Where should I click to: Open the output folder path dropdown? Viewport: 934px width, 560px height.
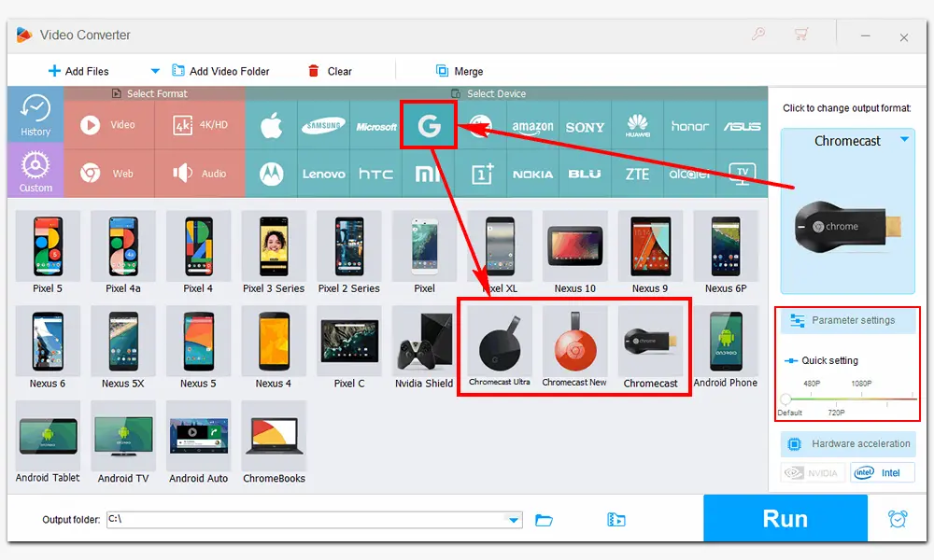[513, 520]
